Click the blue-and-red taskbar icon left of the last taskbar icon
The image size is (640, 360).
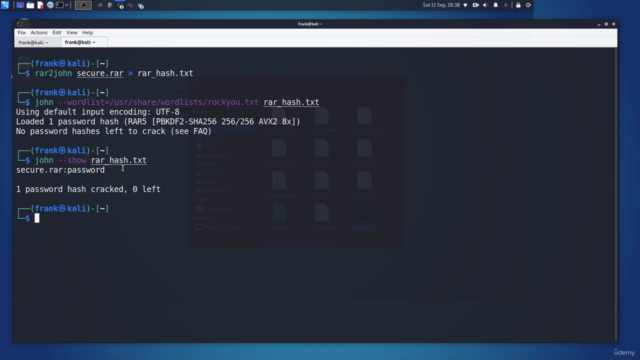(131, 5)
